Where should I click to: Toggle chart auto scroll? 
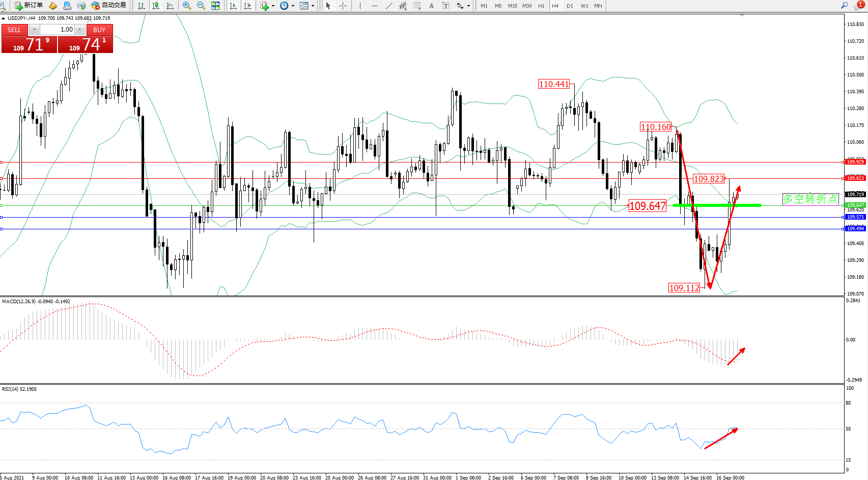tap(233, 6)
